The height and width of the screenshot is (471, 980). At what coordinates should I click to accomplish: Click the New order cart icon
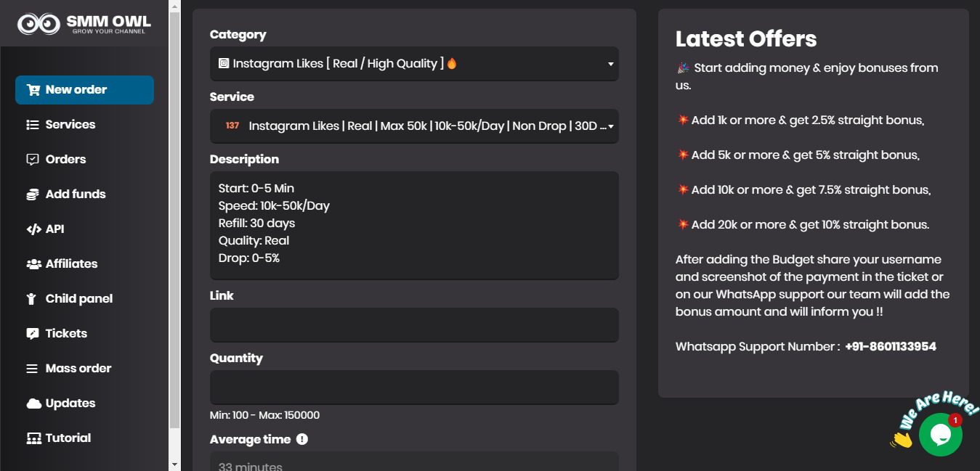(33, 90)
